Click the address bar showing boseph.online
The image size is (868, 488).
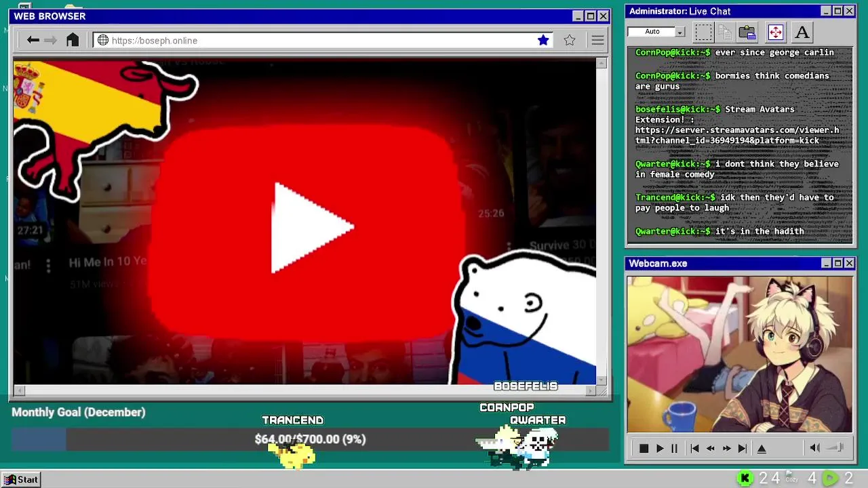pyautogui.click(x=323, y=41)
